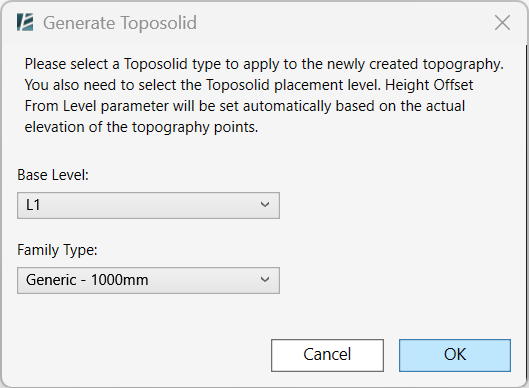Open the Base Level combo box
Image resolution: width=529 pixels, height=388 pixels.
coord(148,205)
